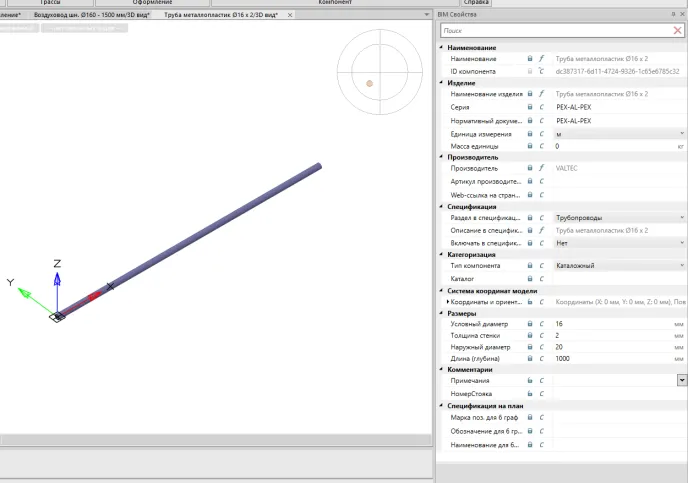
Task: Click the lock icon for Масса единицы
Action: coord(530,146)
